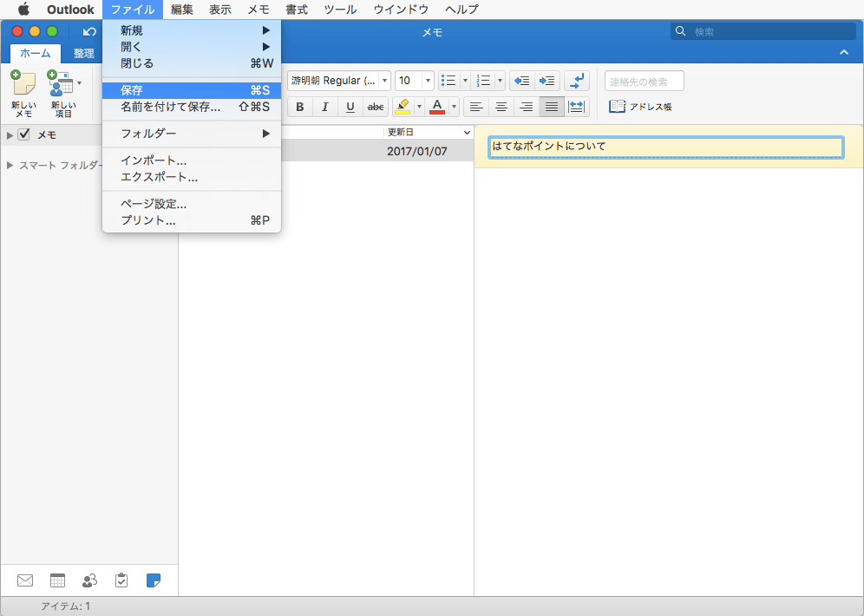This screenshot has width=864, height=616.
Task: Toggle strikethrough formatting
Action: click(x=376, y=107)
